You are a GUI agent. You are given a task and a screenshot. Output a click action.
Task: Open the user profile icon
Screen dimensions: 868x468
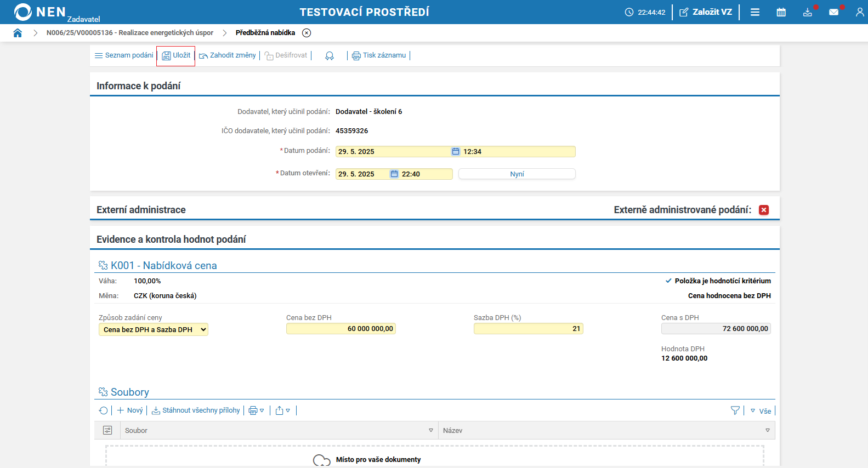(859, 12)
